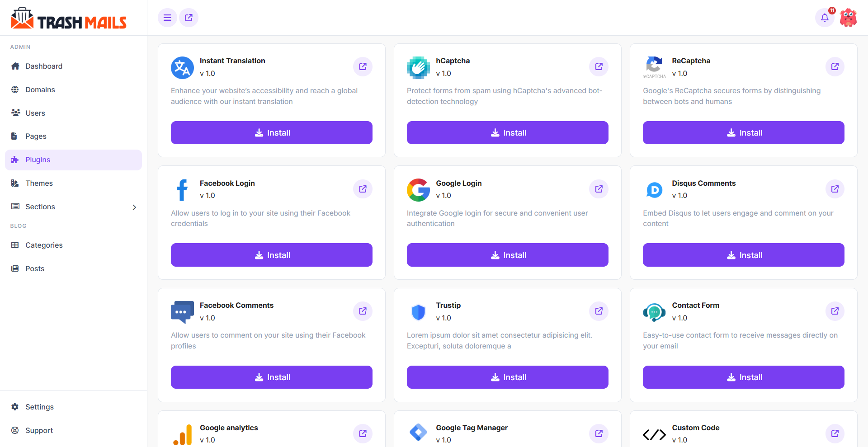Select the Themes brush icon
The width and height of the screenshot is (868, 447).
[15, 183]
